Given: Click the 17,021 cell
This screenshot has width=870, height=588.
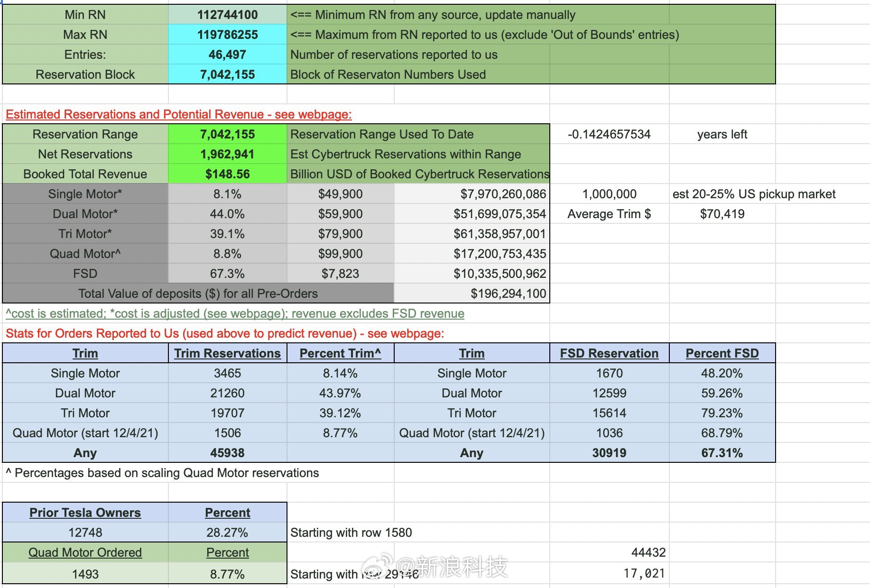Looking at the screenshot, I should click(609, 573).
